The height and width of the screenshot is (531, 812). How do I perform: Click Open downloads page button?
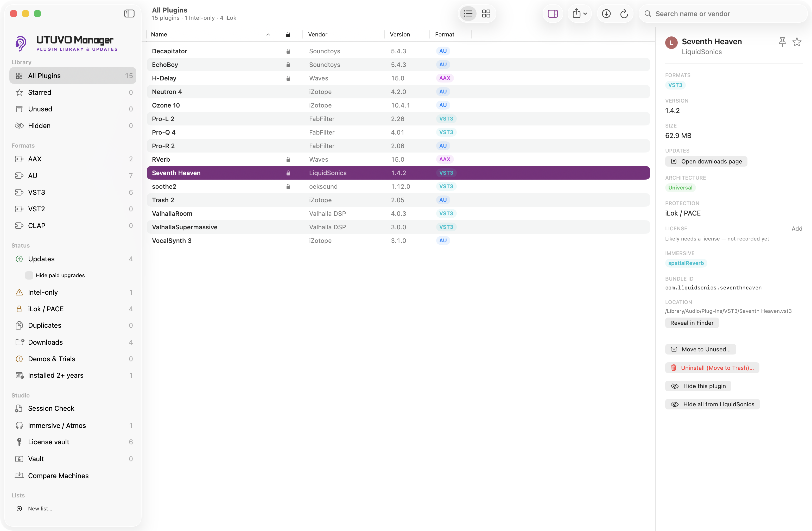click(x=706, y=161)
